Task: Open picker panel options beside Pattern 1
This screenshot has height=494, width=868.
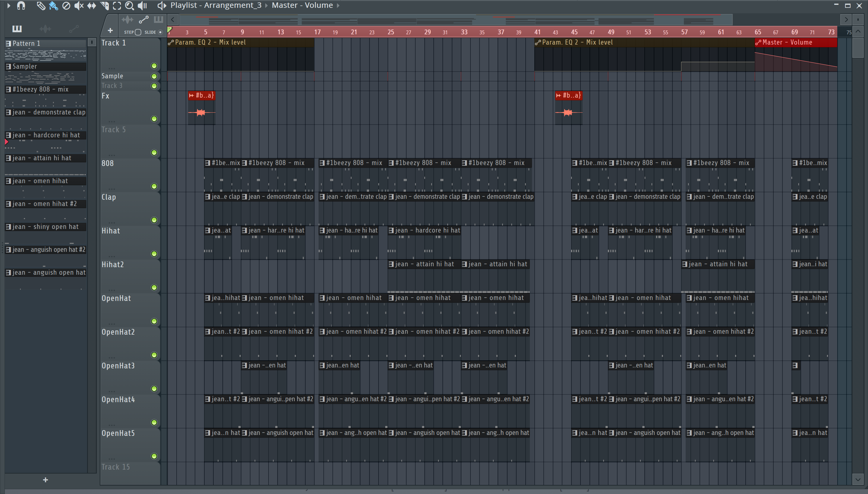Action: coord(91,42)
